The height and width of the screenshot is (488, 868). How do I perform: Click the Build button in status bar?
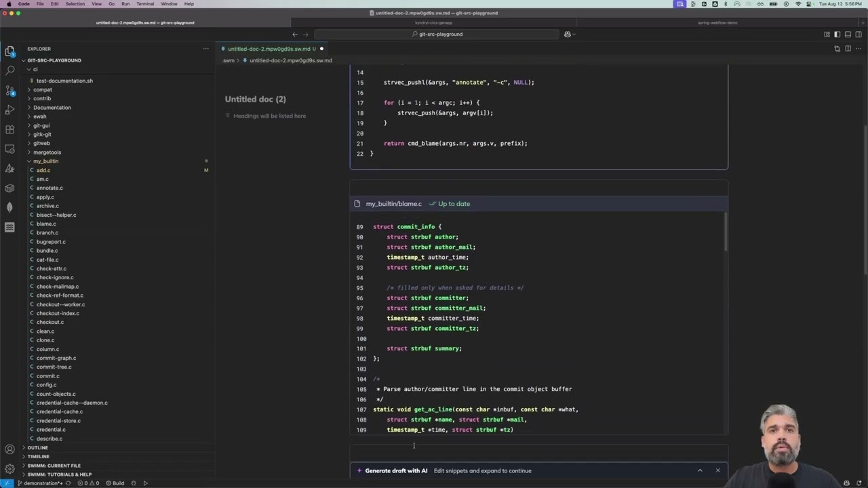click(x=115, y=483)
